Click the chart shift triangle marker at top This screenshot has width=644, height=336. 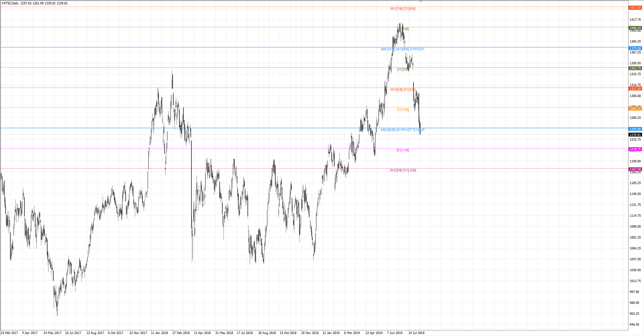(x=421, y=2)
